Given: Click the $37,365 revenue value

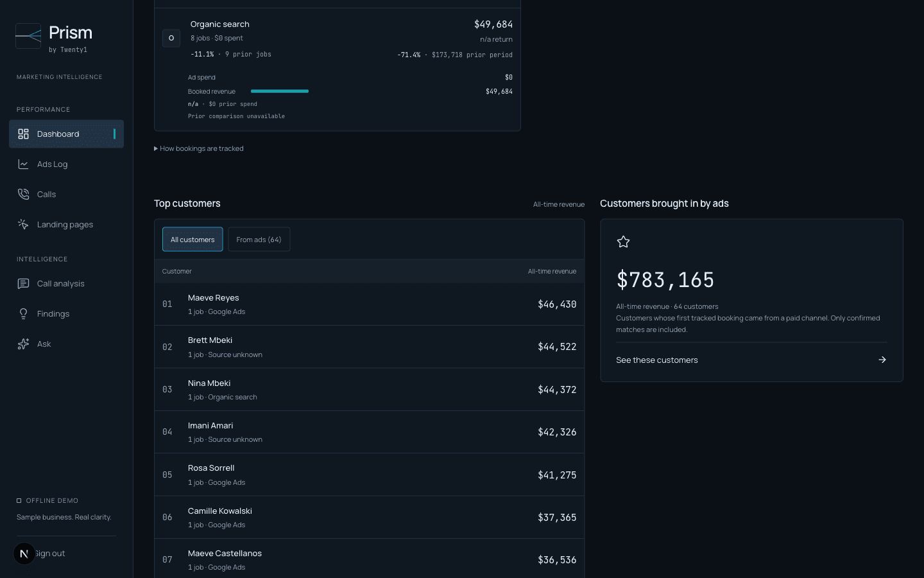Looking at the screenshot, I should tap(557, 518).
